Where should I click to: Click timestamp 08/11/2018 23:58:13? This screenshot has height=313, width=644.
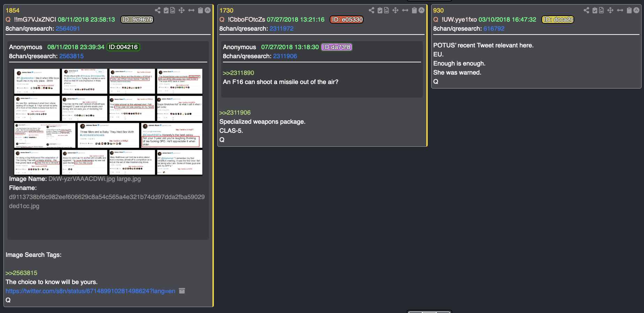tap(86, 20)
